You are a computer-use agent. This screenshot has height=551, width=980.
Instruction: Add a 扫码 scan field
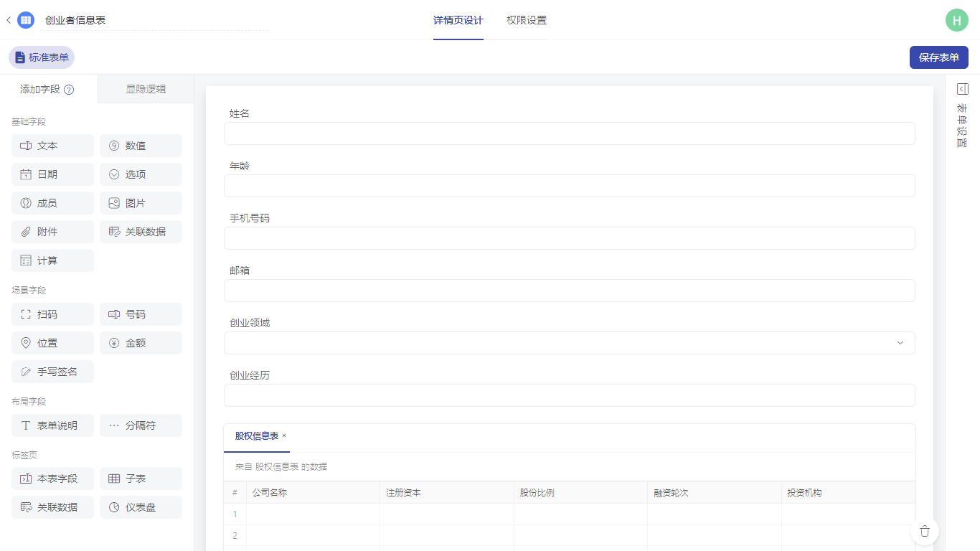coord(52,314)
